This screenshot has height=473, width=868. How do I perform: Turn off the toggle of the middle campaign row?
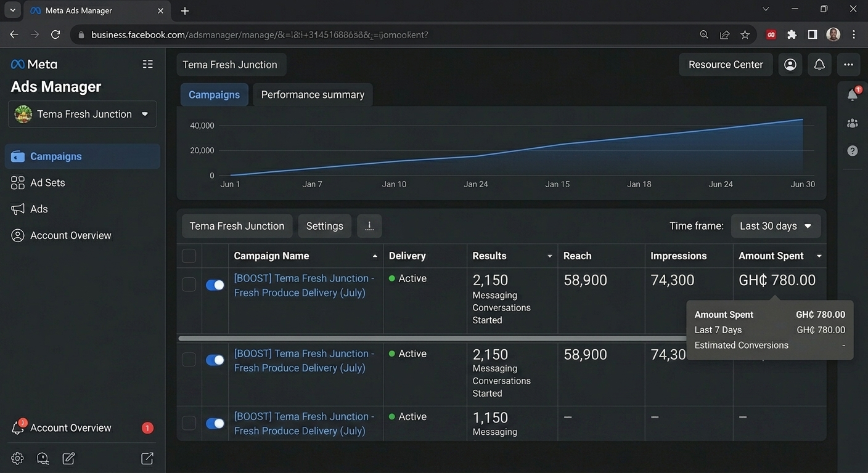(215, 360)
